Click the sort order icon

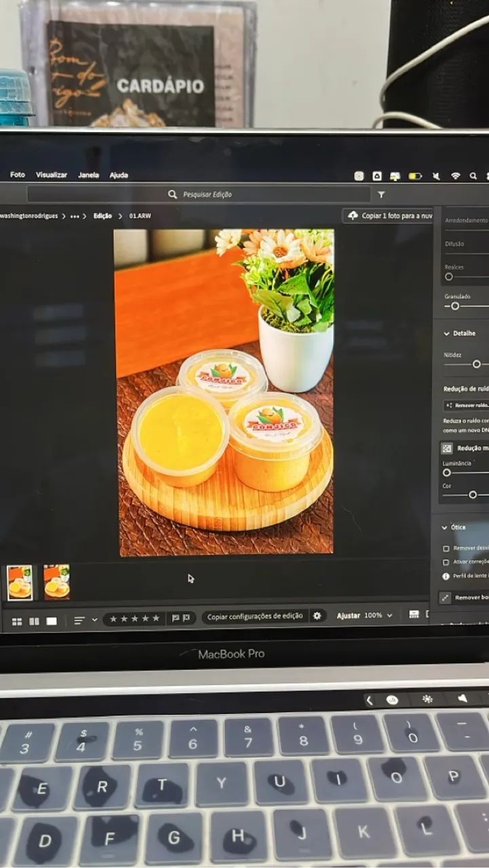[x=79, y=620]
